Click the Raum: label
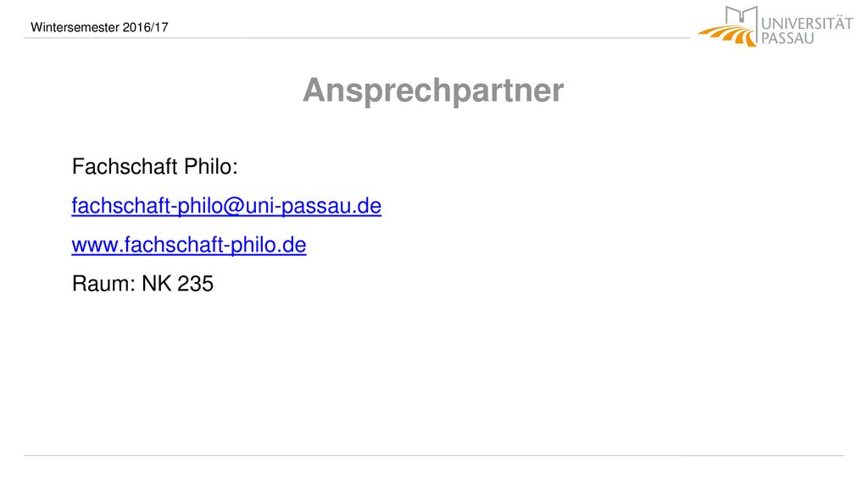This screenshot has height=488, width=868. 103,284
